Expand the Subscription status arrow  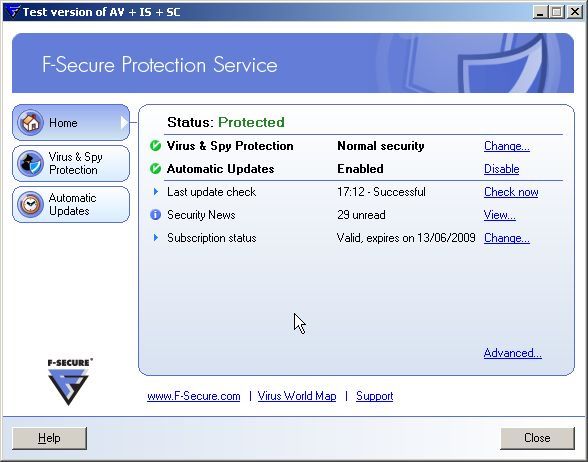coord(156,237)
